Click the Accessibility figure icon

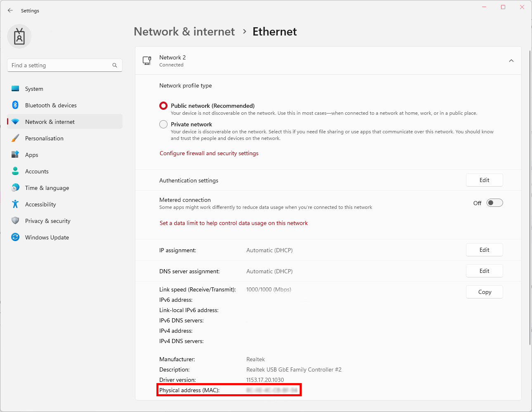point(15,204)
